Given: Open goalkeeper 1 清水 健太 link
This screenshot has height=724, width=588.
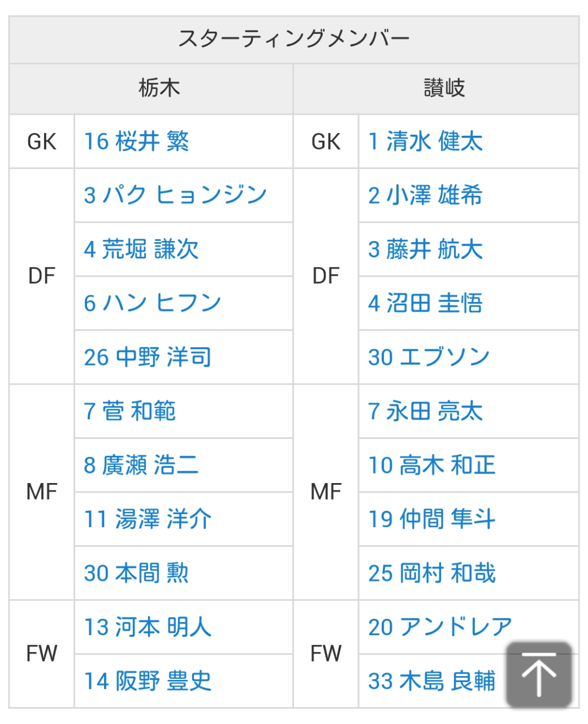Looking at the screenshot, I should 425,141.
